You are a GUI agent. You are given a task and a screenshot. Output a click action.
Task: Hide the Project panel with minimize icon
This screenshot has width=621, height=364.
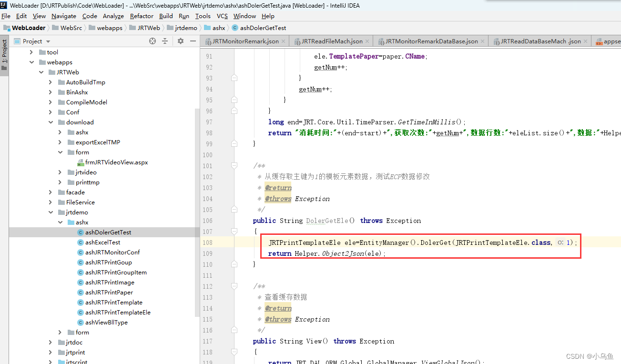pos(193,41)
